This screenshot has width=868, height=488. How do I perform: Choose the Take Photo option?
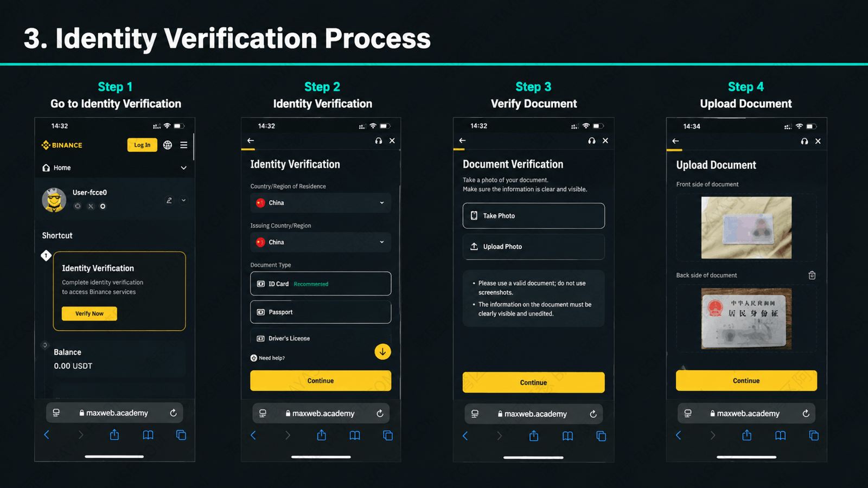point(533,216)
